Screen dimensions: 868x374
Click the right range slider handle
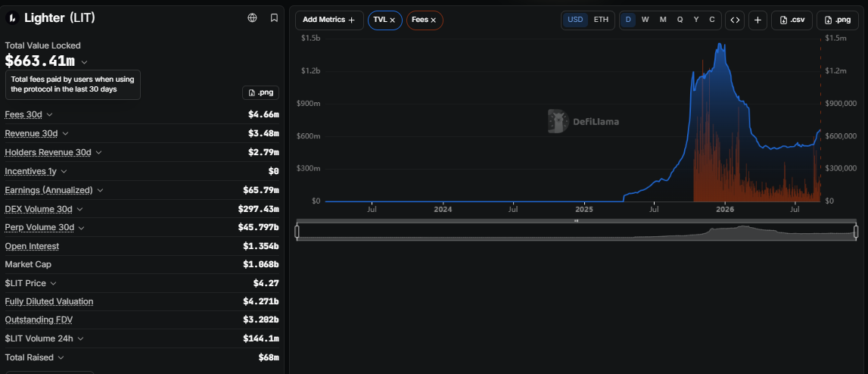tap(856, 232)
